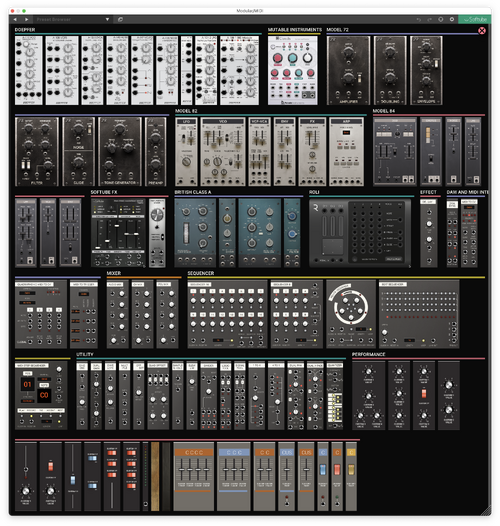This screenshot has width=500, height=526.
Task: Add the Model 82 VCF-VCA module
Action: click(x=259, y=152)
